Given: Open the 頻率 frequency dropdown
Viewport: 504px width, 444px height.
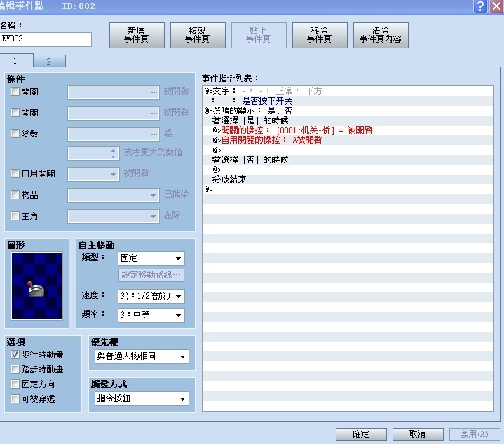Looking at the screenshot, I should 151,315.
